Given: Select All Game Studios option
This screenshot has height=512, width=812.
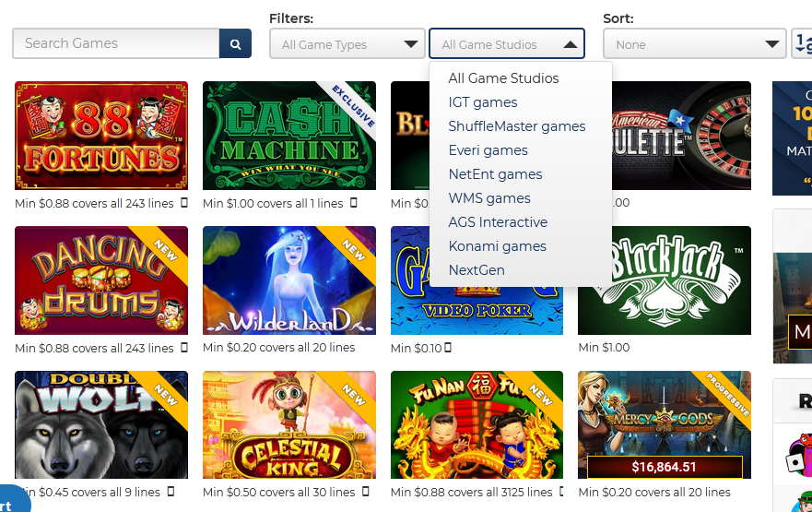Looking at the screenshot, I should point(503,78).
